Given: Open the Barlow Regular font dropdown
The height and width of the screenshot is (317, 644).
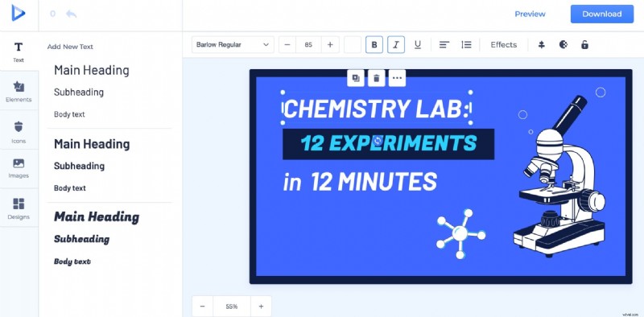Looking at the screenshot, I should 233,45.
